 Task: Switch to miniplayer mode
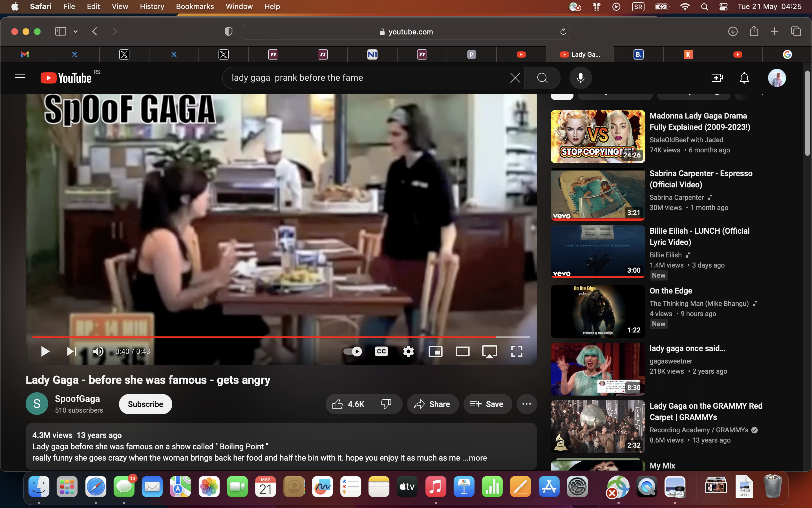click(436, 351)
